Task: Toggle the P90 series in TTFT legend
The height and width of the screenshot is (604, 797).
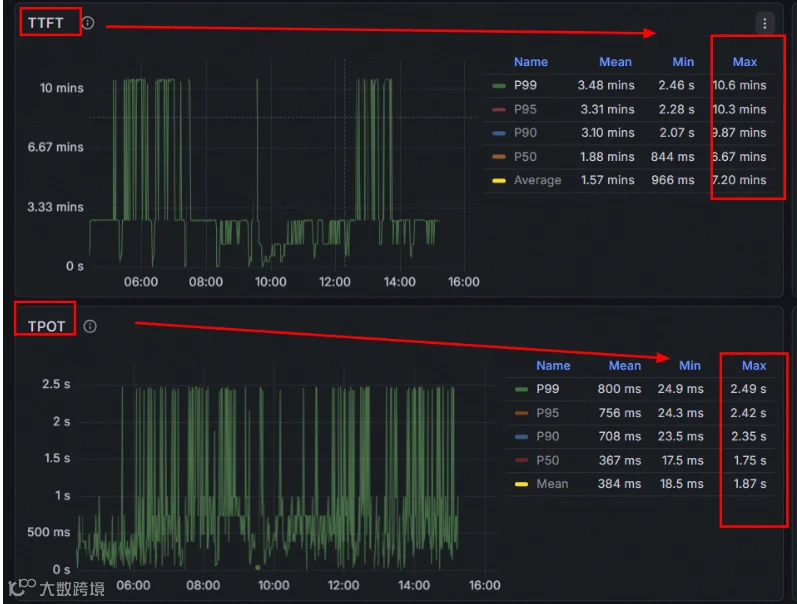Action: tap(525, 133)
